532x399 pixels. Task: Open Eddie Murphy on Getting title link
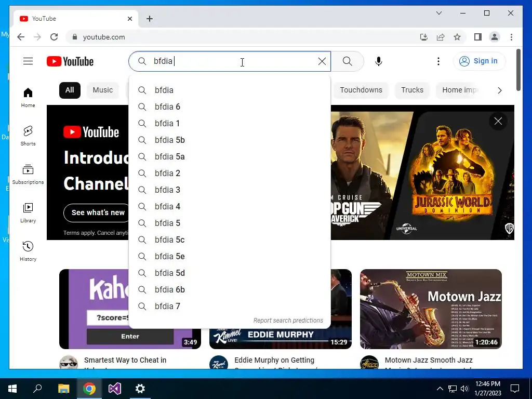(274, 360)
